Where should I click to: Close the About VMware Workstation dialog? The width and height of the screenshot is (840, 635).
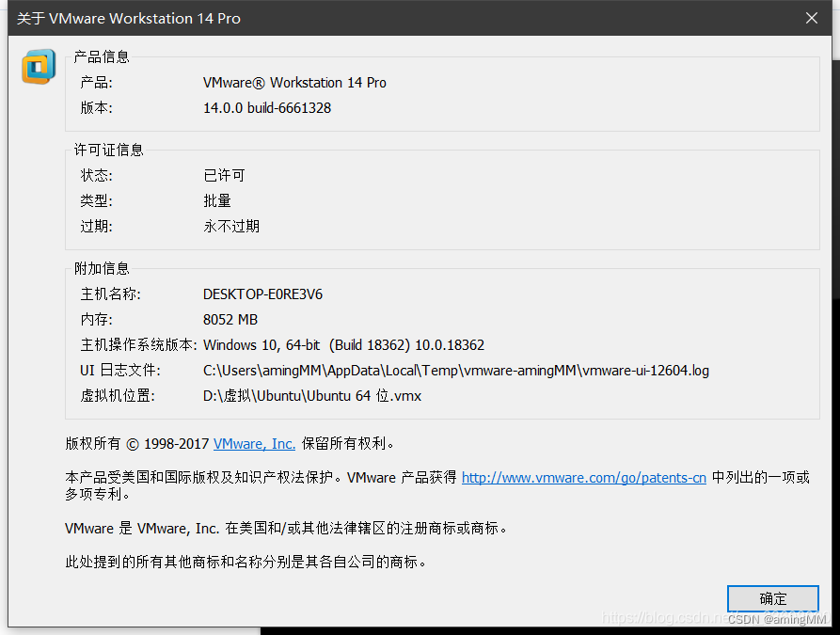click(812, 18)
